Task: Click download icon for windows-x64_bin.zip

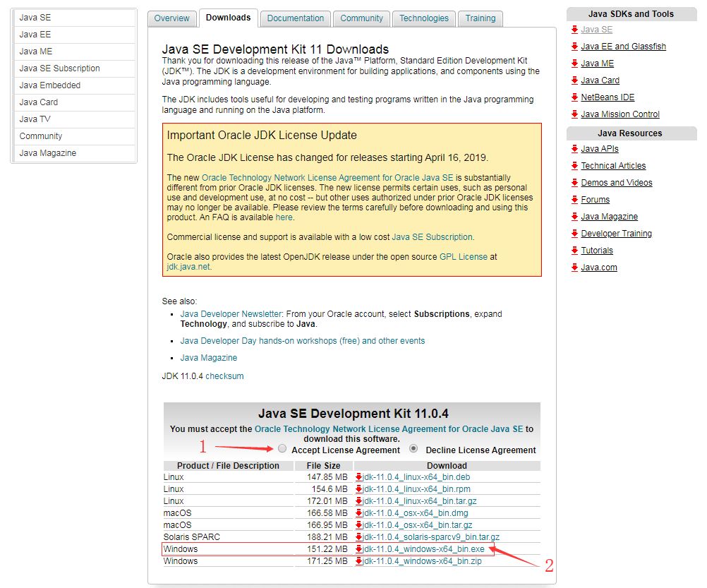Action: click(x=359, y=561)
